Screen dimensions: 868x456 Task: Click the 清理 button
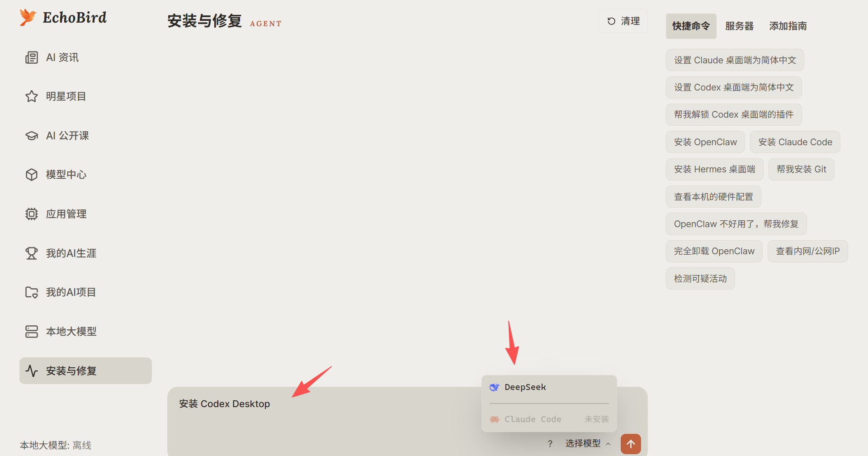point(623,21)
